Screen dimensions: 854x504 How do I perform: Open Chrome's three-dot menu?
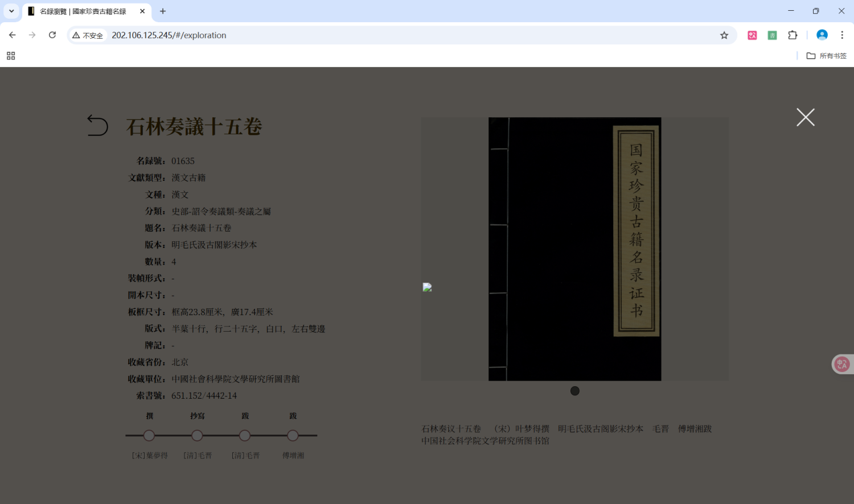click(x=843, y=35)
